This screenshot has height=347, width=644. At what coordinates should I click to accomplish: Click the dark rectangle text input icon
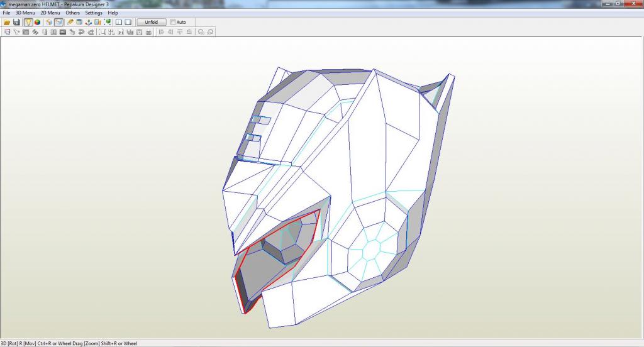pyautogui.click(x=63, y=32)
